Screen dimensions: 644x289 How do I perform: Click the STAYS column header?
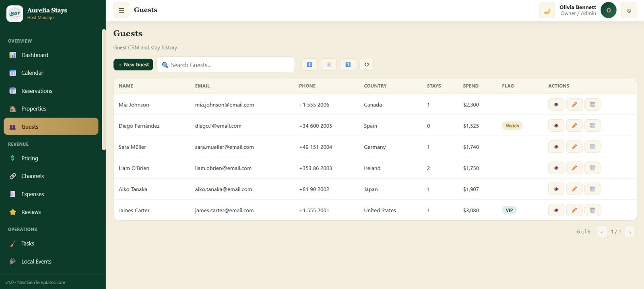(434, 86)
